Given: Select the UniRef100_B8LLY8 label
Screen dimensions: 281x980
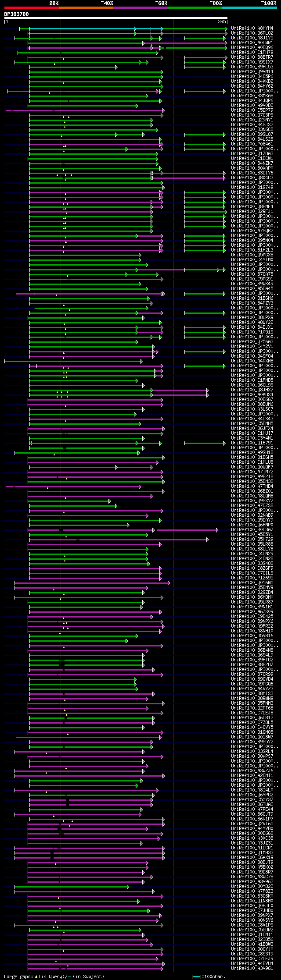Looking at the screenshot, I should click(252, 549).
